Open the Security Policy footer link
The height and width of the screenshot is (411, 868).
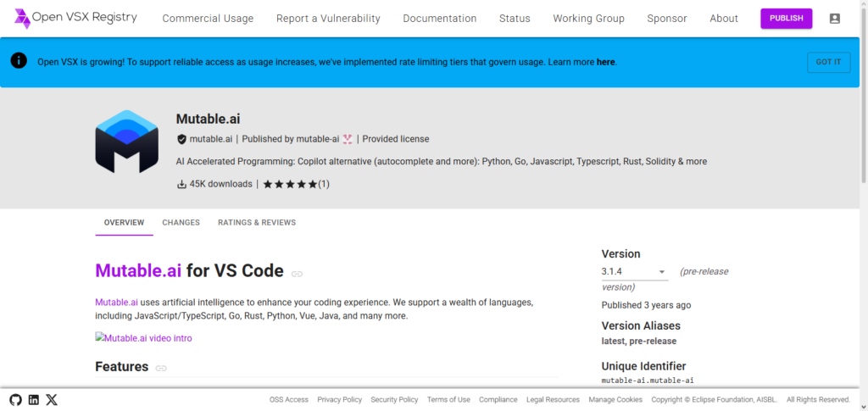click(x=394, y=399)
